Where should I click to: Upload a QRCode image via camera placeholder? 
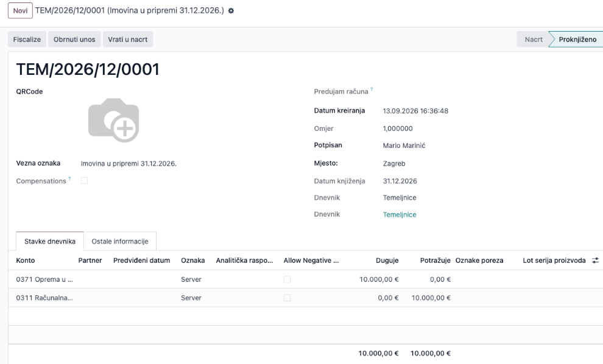[113, 120]
